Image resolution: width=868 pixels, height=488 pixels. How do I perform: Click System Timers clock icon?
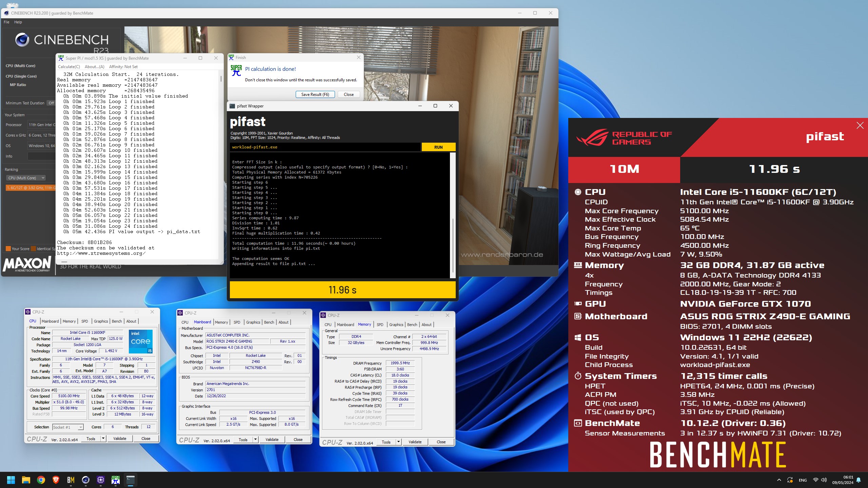click(x=578, y=376)
